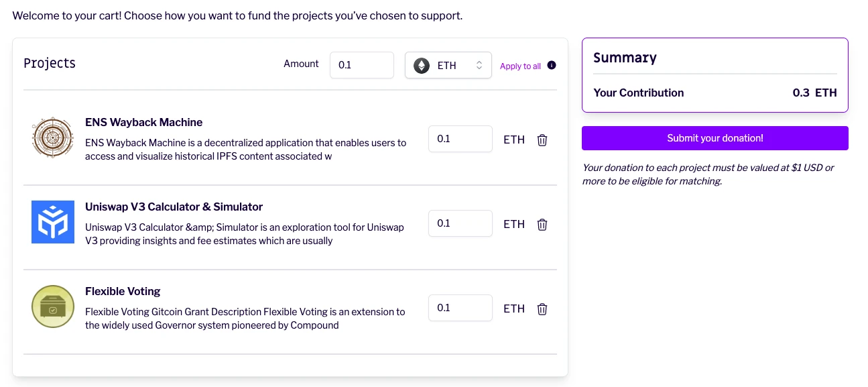The image size is (868, 387).
Task: Submit your donation button
Action: pos(715,138)
